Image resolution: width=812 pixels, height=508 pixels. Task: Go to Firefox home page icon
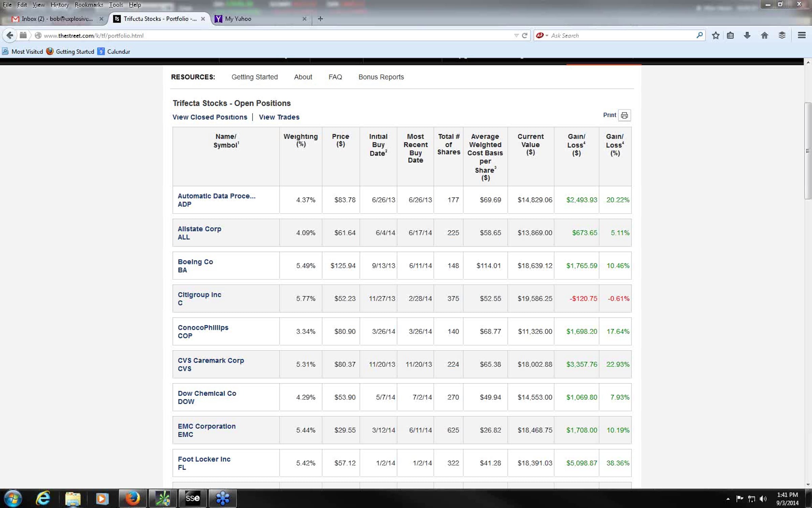(764, 36)
